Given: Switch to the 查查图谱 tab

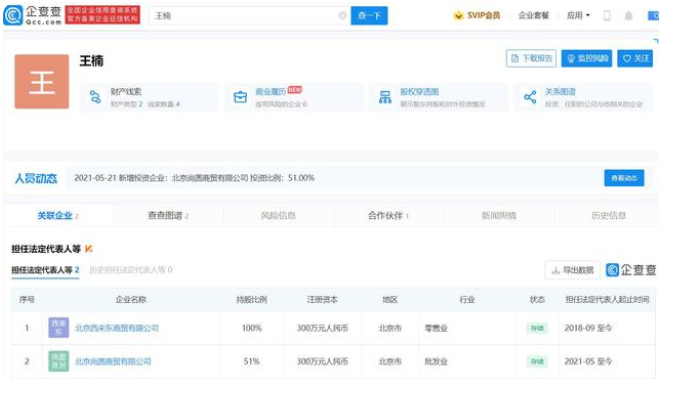Looking at the screenshot, I should pos(168,216).
